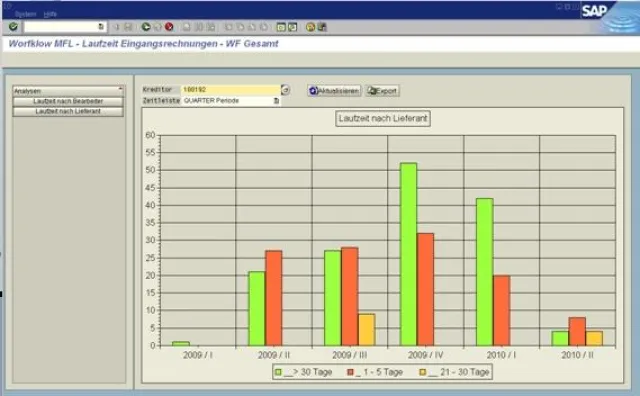This screenshot has height=396, width=640.
Task: Click the Find Next icon
Action: tap(211, 27)
